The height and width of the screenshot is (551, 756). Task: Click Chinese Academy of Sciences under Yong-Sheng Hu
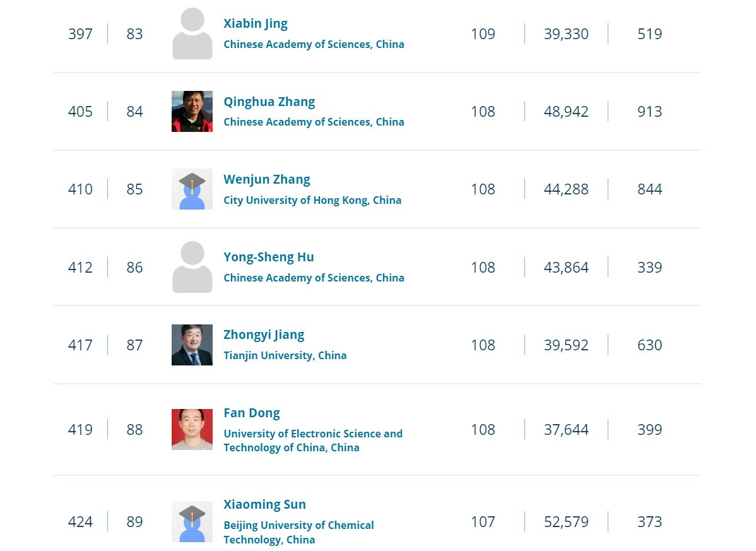pos(314,278)
